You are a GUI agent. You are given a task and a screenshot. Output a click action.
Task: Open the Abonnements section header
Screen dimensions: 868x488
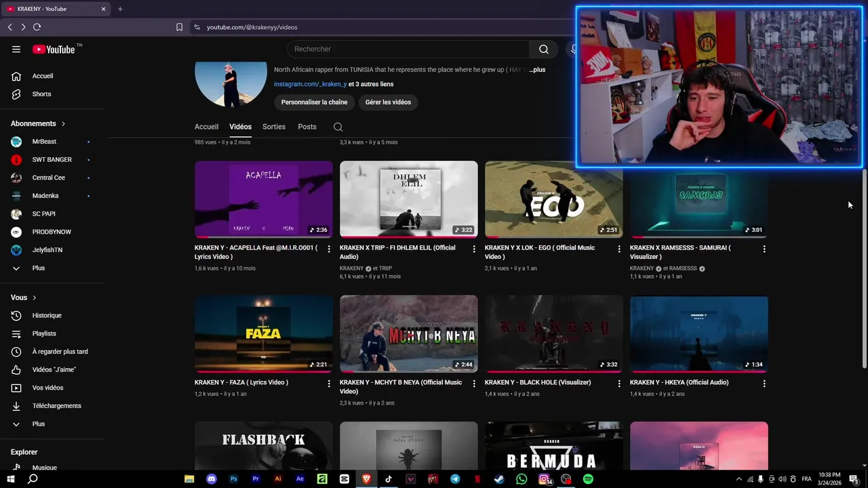pyautogui.click(x=38, y=123)
